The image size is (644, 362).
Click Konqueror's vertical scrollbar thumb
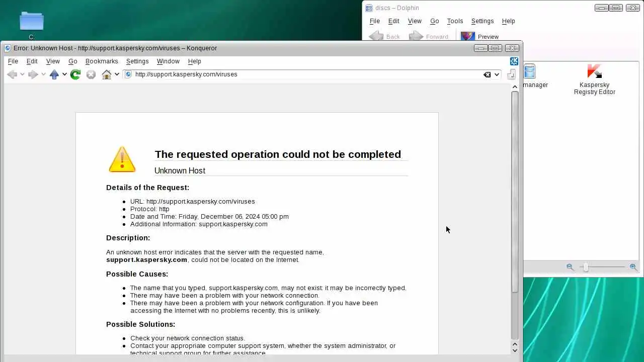click(515, 192)
